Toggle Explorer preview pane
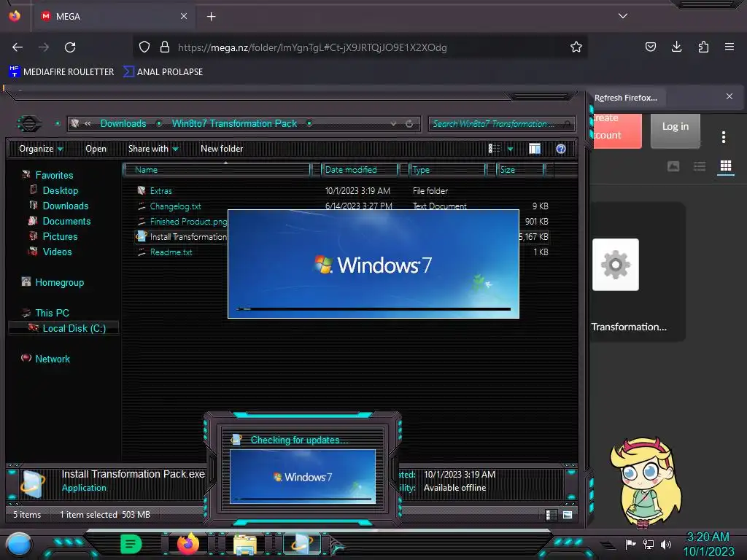The width and height of the screenshot is (747, 560). tap(535, 149)
